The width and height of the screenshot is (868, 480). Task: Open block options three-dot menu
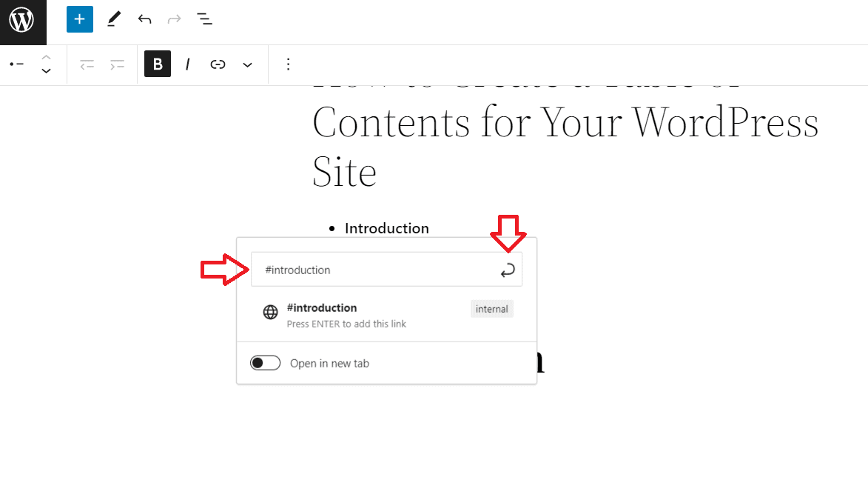(288, 64)
